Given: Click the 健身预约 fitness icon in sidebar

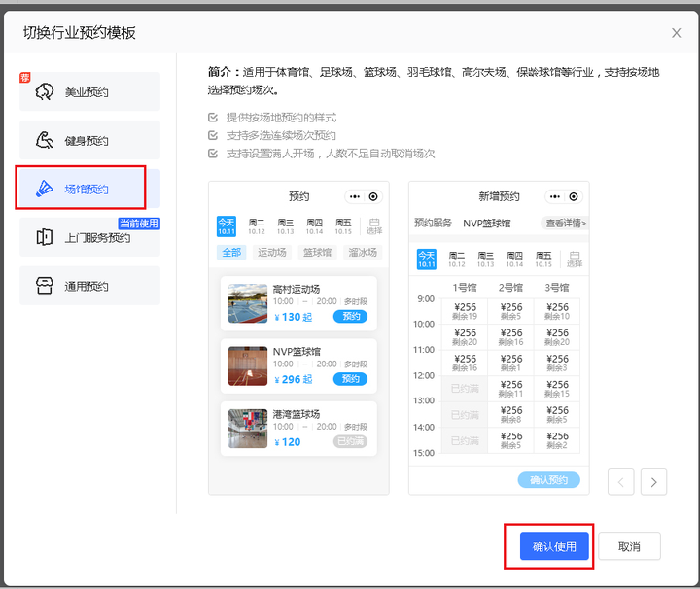Looking at the screenshot, I should point(45,140).
